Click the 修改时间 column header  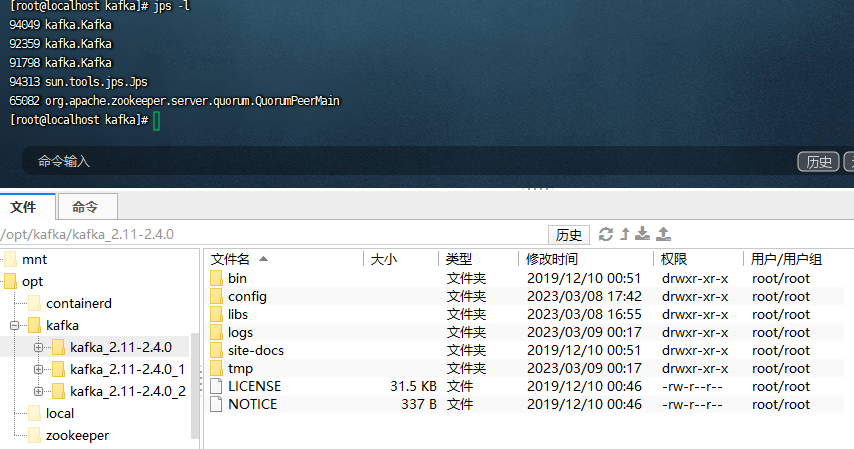click(x=552, y=259)
